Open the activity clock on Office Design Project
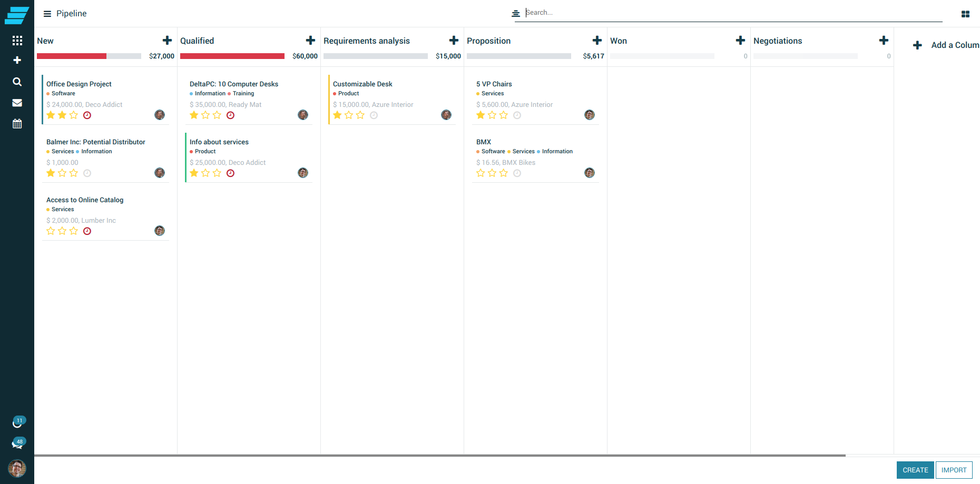This screenshot has width=980, height=484. pos(87,115)
